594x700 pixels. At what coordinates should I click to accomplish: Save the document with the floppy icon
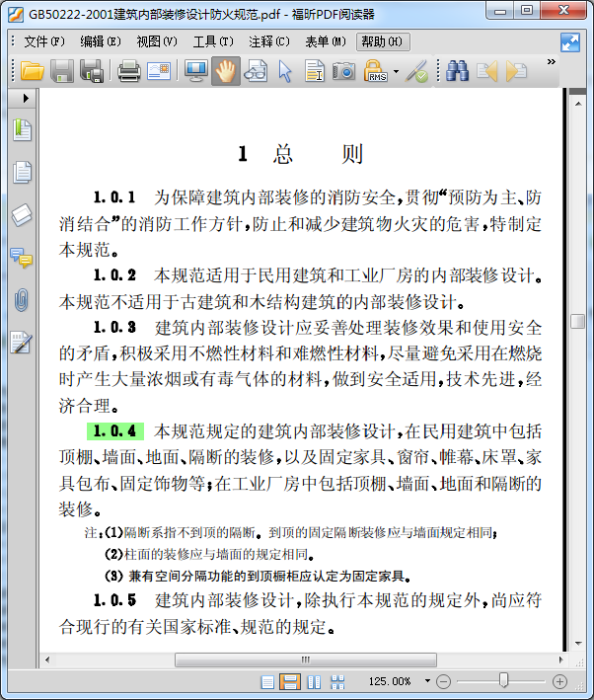coord(62,71)
